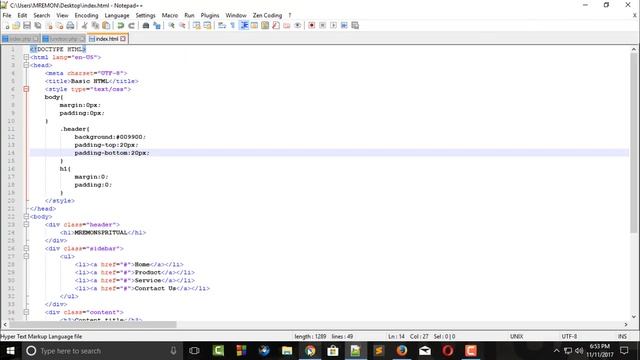Image resolution: width=640 pixels, height=360 pixels.
Task: Toggle synchronize horizontal scrolling
Action: pyautogui.click(x=207, y=26)
